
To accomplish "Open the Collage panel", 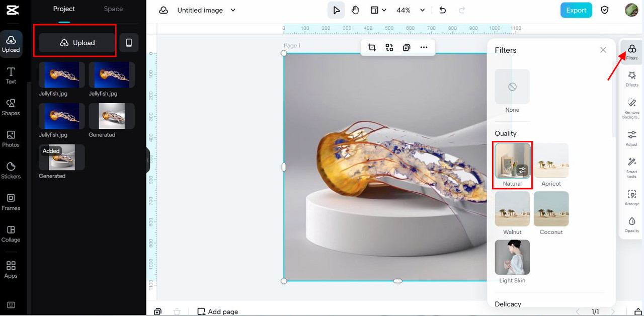I will tap(11, 233).
